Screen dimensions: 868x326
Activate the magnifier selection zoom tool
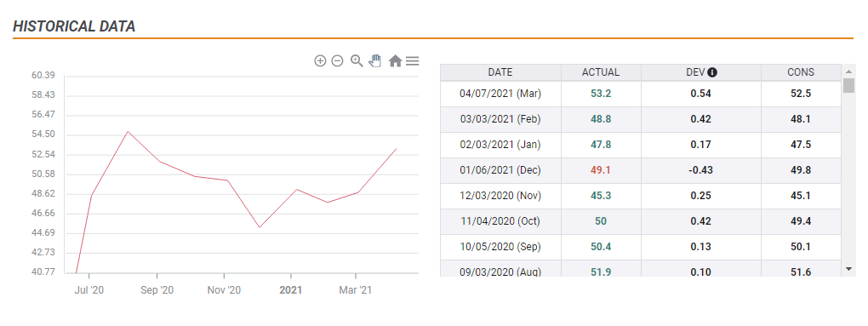pos(357,61)
